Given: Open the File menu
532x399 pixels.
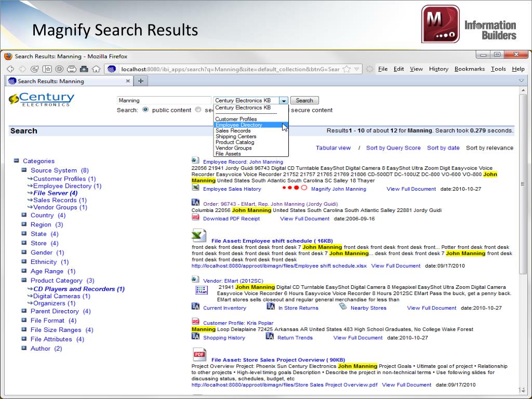Looking at the screenshot, I should pyautogui.click(x=383, y=69).
